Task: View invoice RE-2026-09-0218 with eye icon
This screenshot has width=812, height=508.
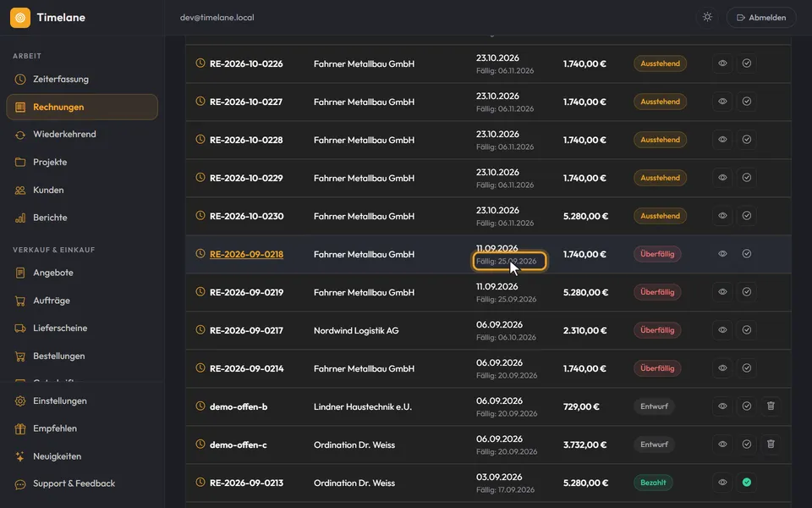Action: (x=722, y=254)
